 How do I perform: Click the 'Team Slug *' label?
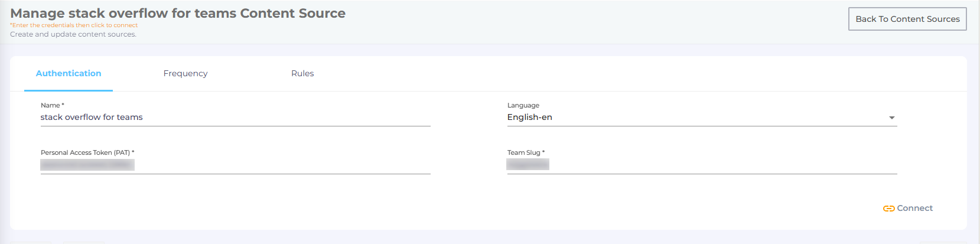tap(526, 152)
